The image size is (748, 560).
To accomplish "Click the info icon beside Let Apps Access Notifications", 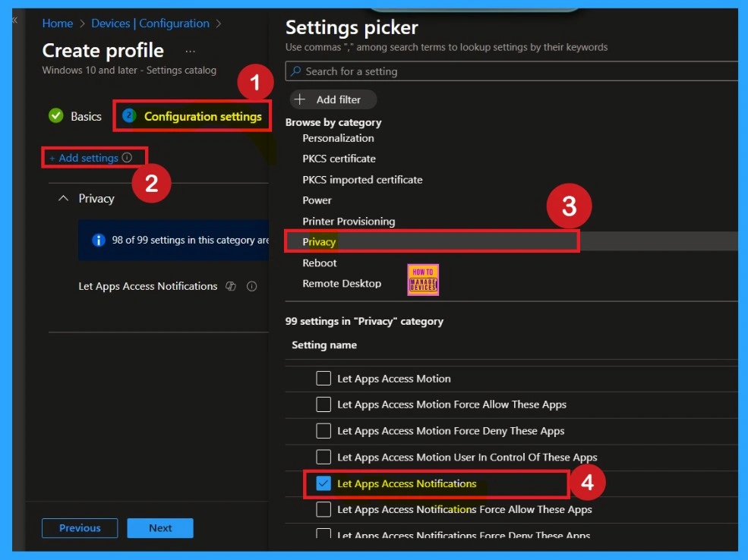I will (252, 286).
